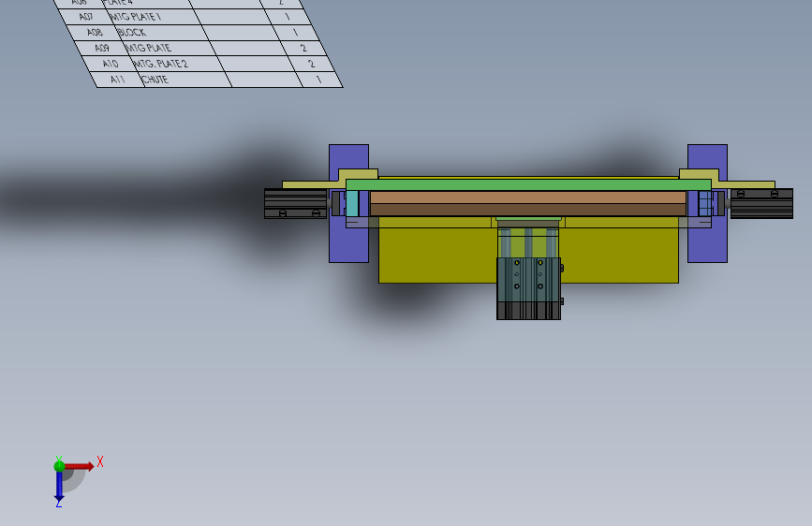Select the A10 item number cell
Viewport: 812px width, 526px height.
(111, 64)
